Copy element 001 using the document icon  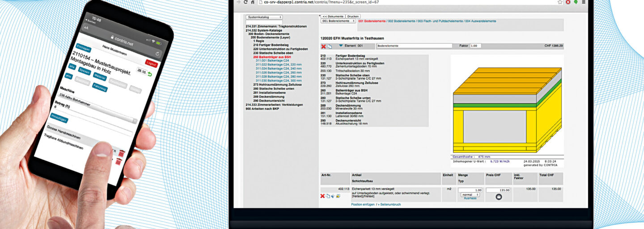[x=329, y=46]
